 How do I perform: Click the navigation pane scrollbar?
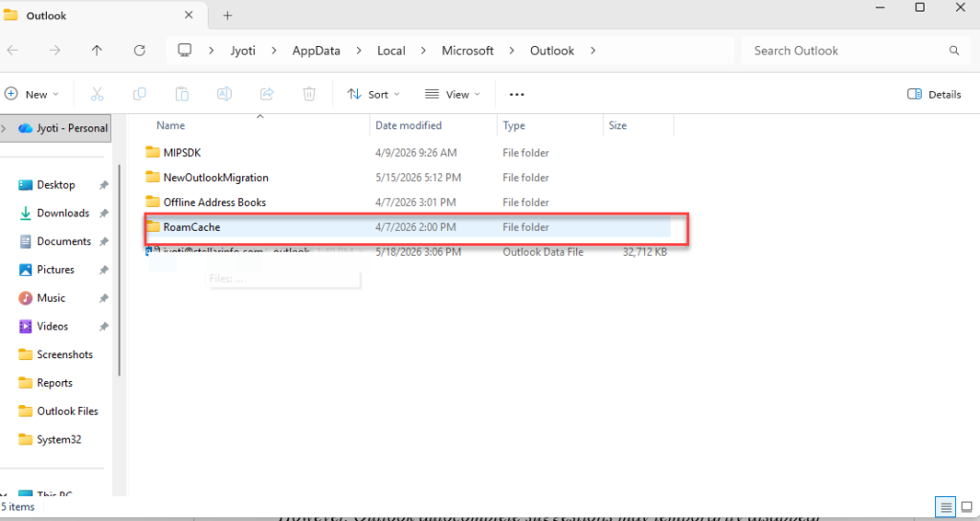120,270
